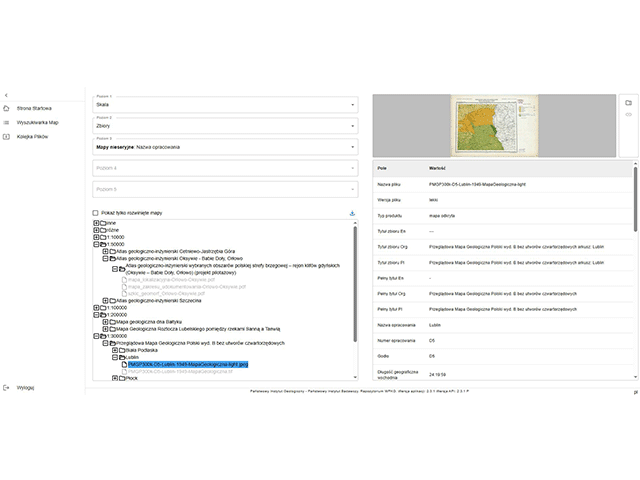Viewport: 640px width, 480px height.
Task: Open the Poziom 5 dropdown
Action: [x=225, y=189]
